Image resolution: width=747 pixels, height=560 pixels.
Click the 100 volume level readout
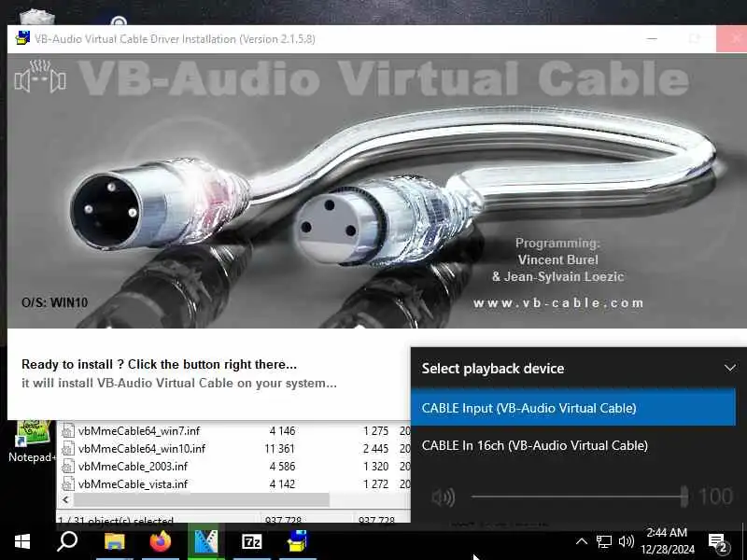coord(715,497)
